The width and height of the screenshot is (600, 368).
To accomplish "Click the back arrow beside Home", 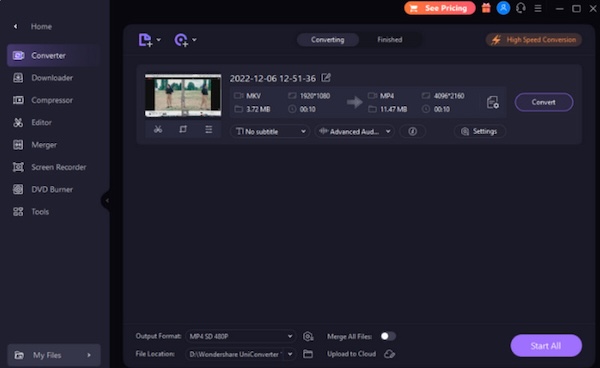I will pos(15,26).
